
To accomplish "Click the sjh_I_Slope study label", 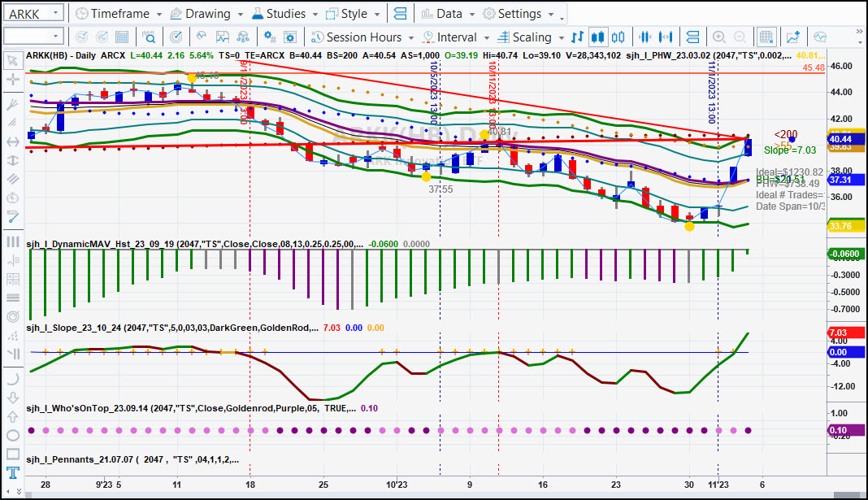I will (172, 328).
